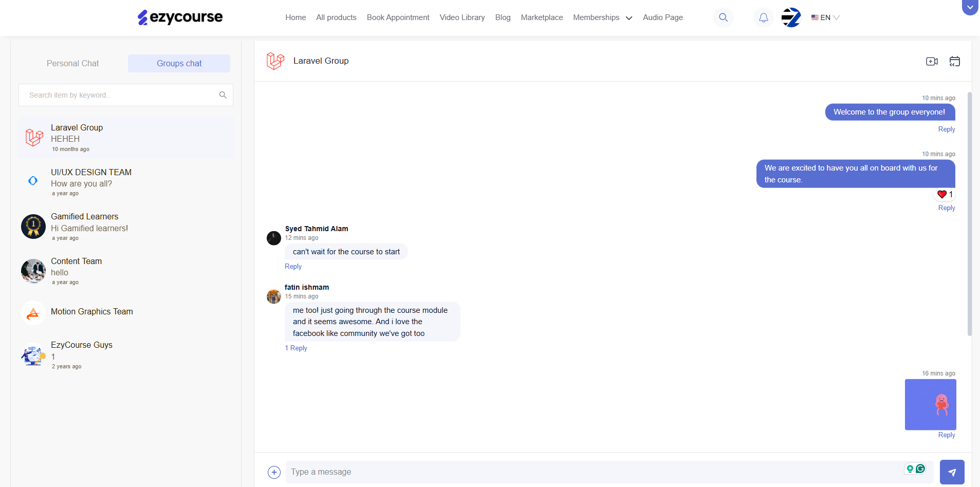Select the UI/UX DESIGN TEAM conversation
The height and width of the screenshot is (487, 980).
click(x=126, y=182)
